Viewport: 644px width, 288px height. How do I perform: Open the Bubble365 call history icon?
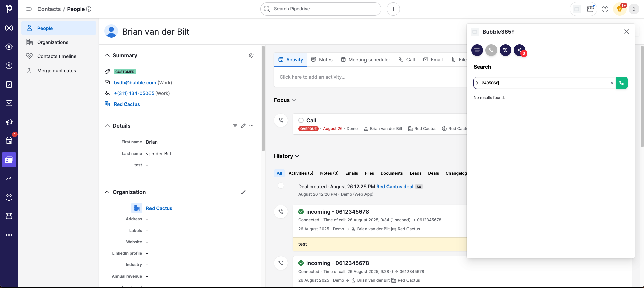coord(505,50)
